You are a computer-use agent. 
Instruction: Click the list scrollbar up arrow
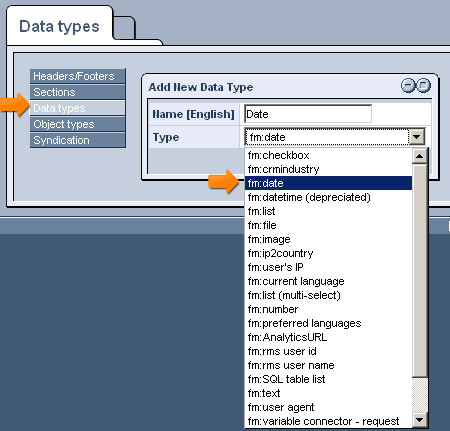click(x=420, y=156)
